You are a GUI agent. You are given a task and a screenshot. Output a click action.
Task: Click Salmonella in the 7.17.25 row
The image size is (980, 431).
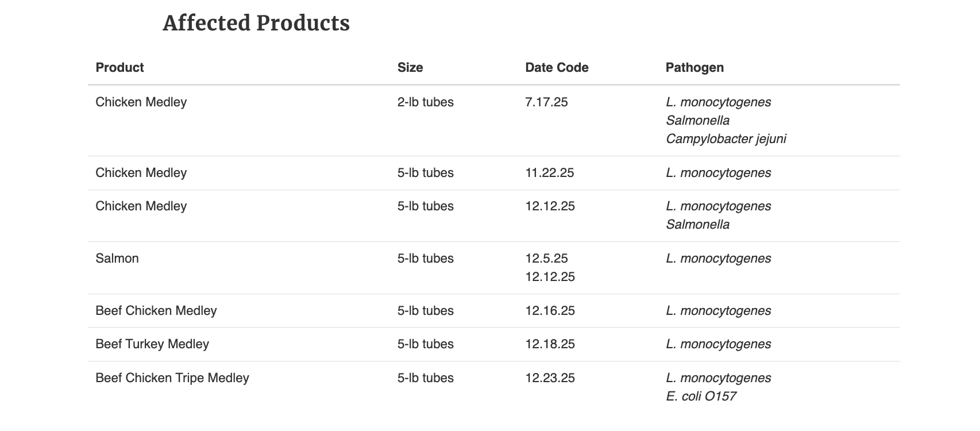(x=697, y=121)
